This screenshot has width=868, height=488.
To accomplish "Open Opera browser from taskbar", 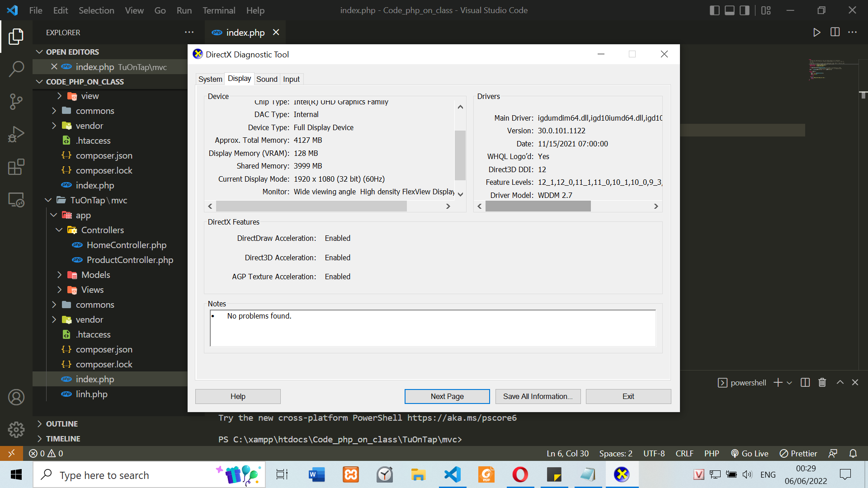I will [520, 474].
